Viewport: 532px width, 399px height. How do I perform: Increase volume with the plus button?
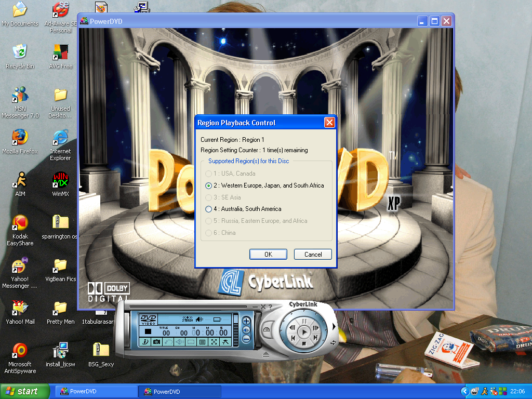pyautogui.click(x=246, y=321)
